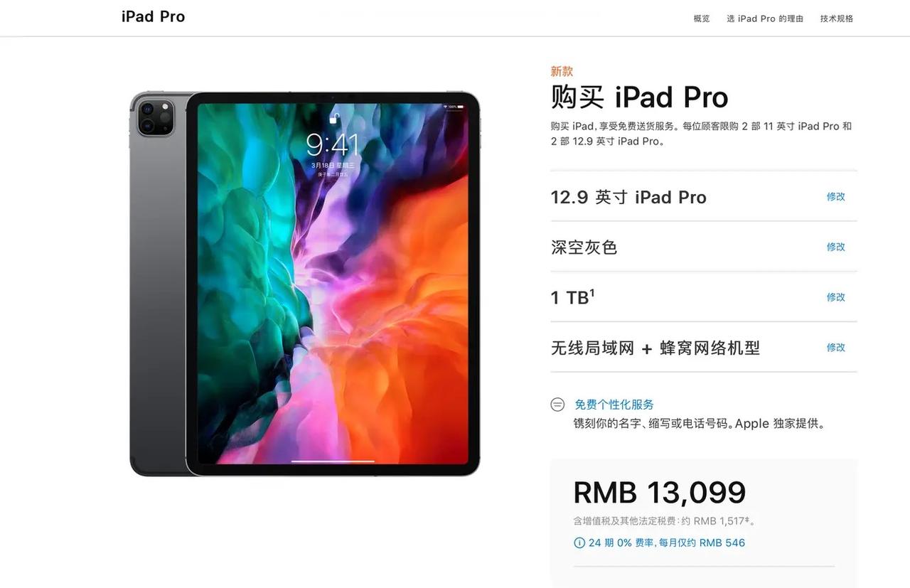910x588 pixels.
Task: Click 修改 next to 无线局域网 + 蜂窝网络机型
Action: tap(836, 348)
